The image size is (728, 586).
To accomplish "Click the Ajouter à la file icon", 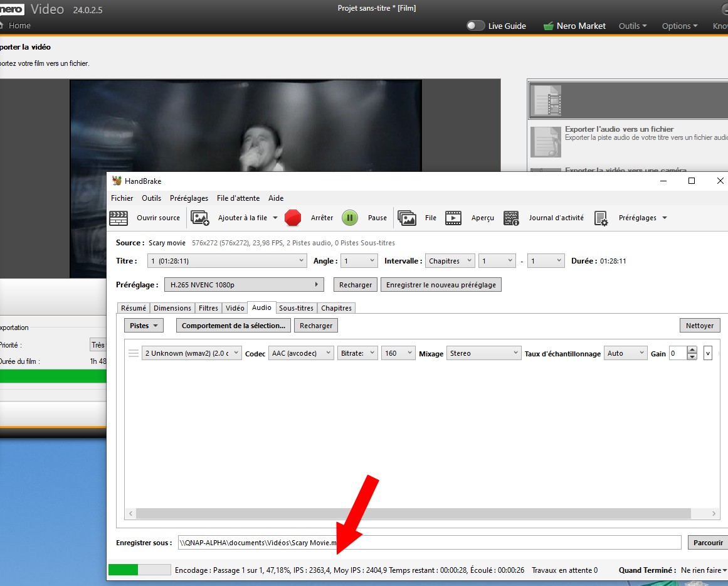I will 200,218.
